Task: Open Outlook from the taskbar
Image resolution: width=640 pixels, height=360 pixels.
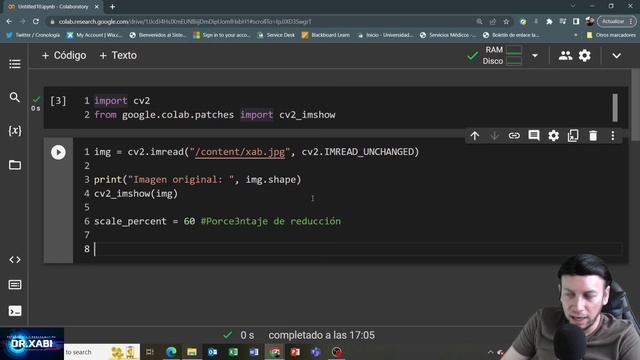Action: (213, 352)
